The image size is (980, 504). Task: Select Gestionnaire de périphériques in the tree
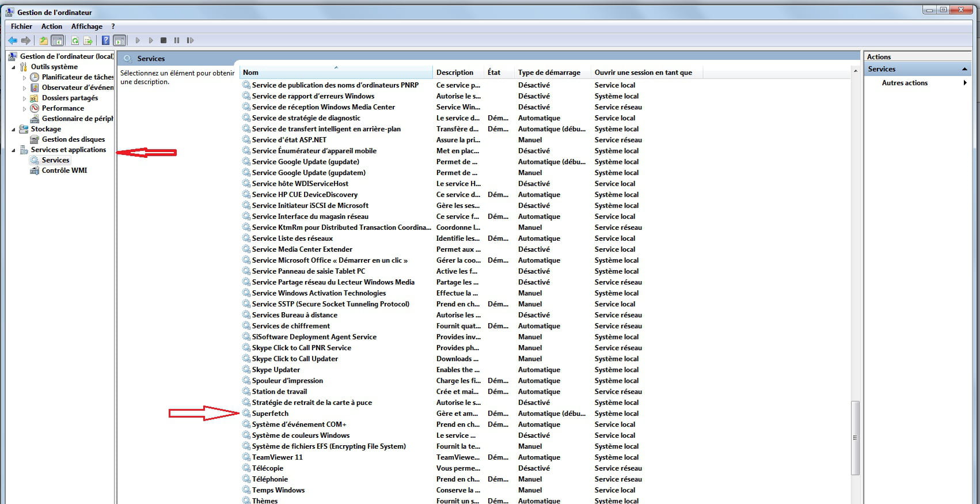pos(77,119)
